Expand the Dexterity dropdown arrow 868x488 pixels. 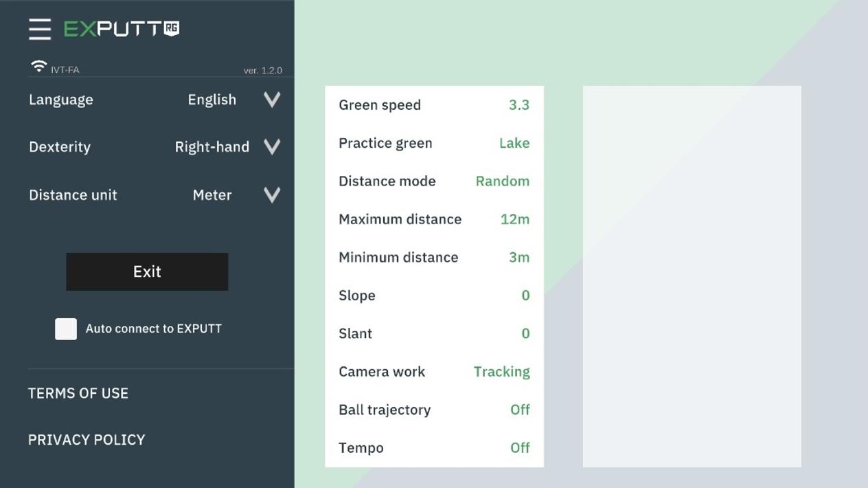(272, 147)
